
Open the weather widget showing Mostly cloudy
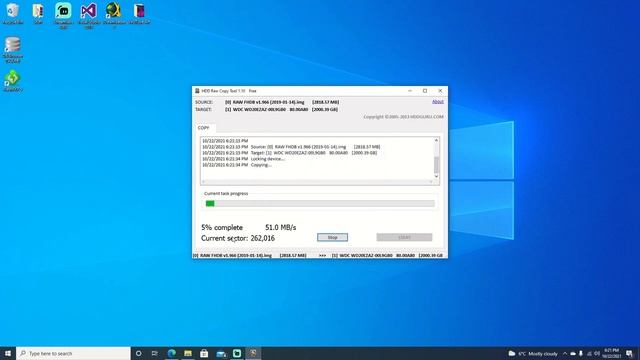point(533,353)
